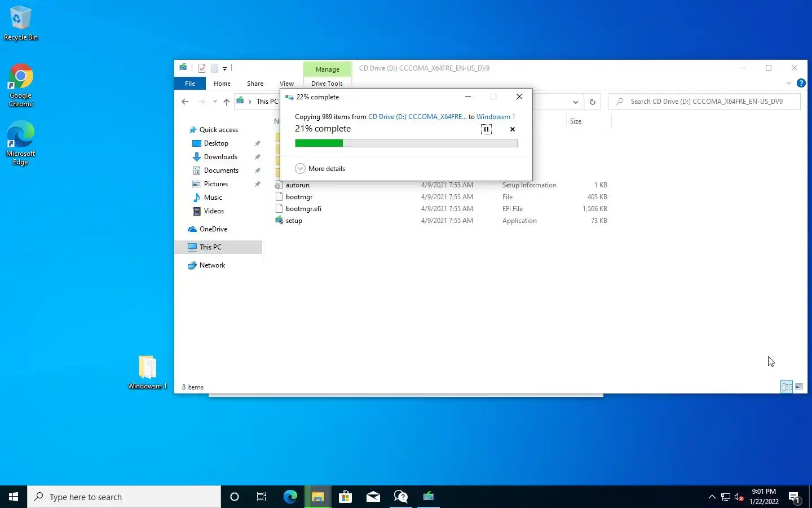
Task: Open Videos in navigation pane
Action: 214,211
